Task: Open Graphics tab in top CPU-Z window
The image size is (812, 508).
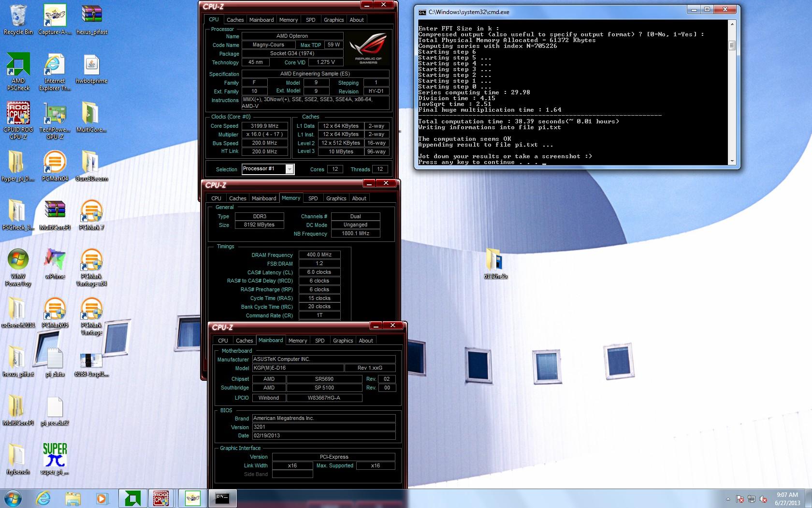Action: click(334, 20)
